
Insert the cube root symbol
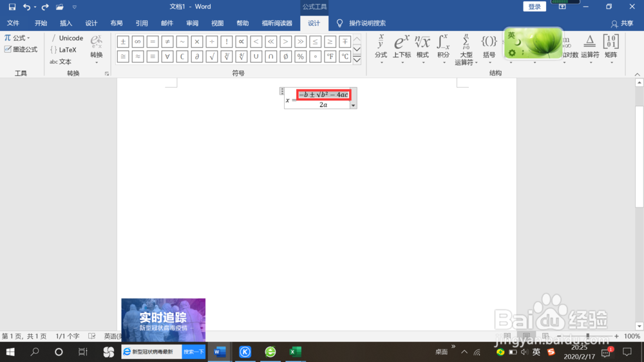point(226,56)
